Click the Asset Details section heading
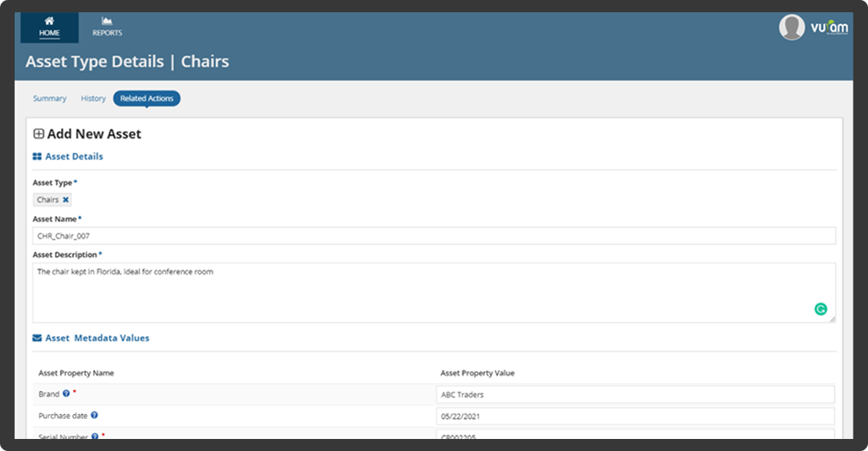Screen dimensions: 868x451 click(x=74, y=156)
